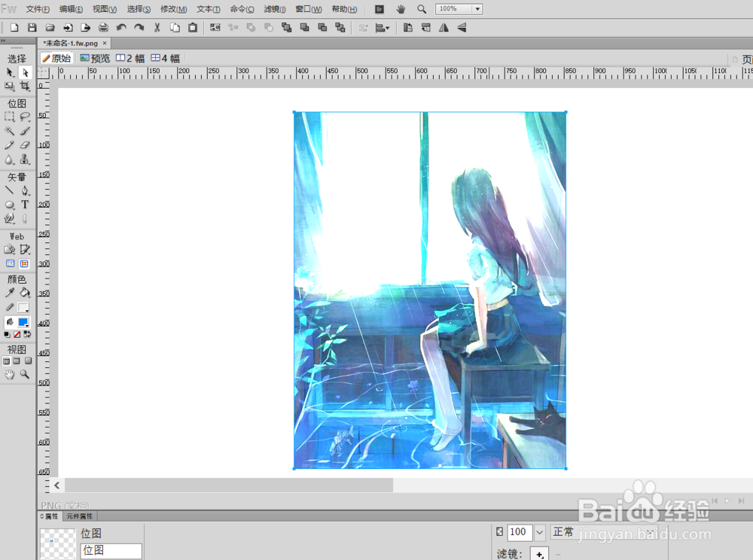Select the Pointer tool
Image resolution: width=753 pixels, height=560 pixels.
click(10, 72)
